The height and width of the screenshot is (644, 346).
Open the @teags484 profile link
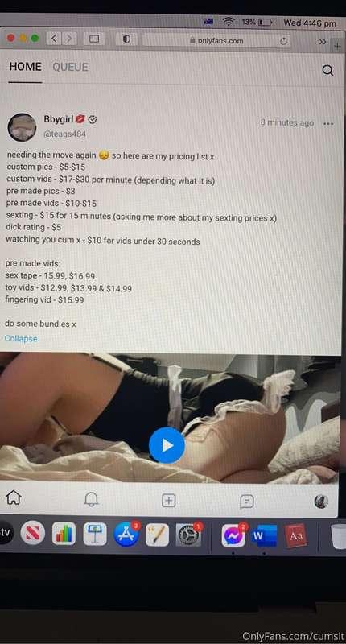[65, 134]
